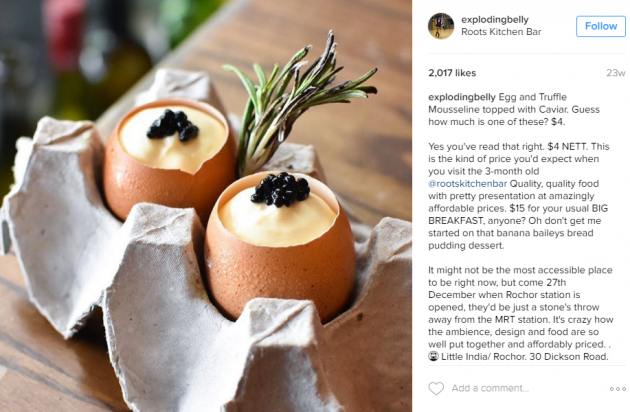Open explodingbelly username in the post header
The width and height of the screenshot is (630, 412).
495,19
